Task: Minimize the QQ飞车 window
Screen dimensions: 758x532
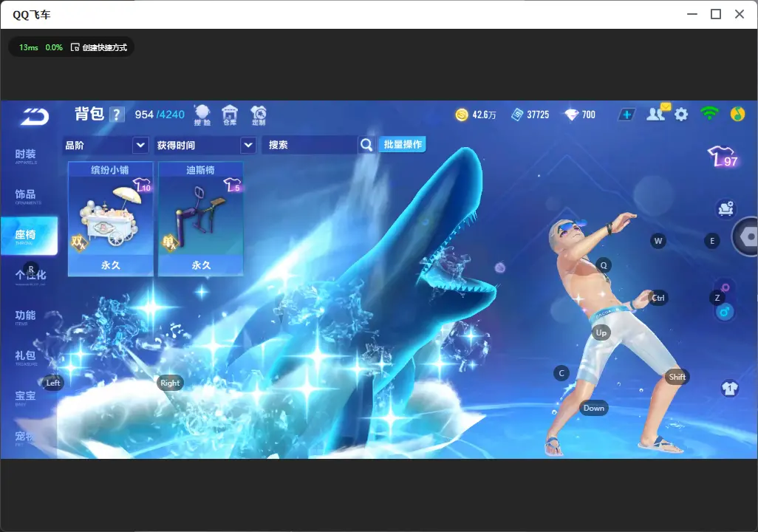Action: 692,15
